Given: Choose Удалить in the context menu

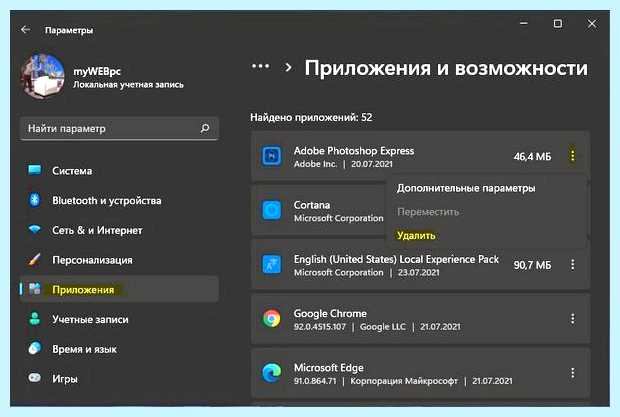Looking at the screenshot, I should coord(416,236).
